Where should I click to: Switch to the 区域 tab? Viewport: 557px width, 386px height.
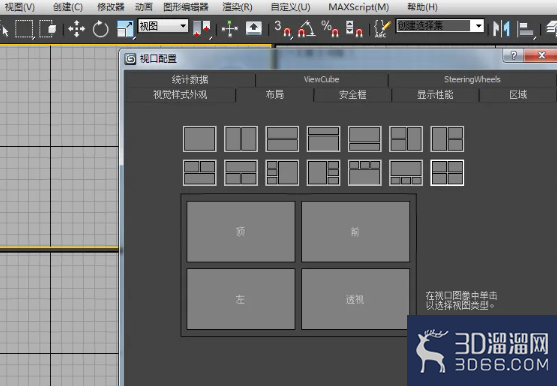pos(518,95)
